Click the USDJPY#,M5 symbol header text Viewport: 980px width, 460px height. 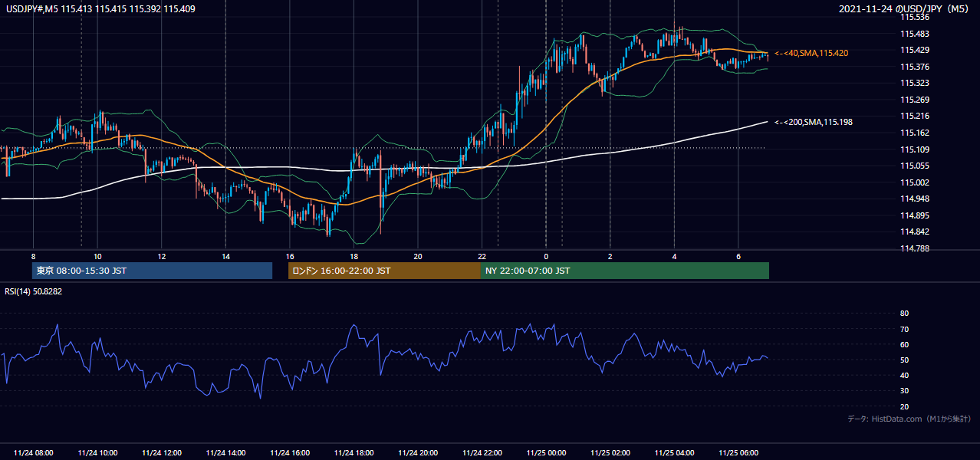100,9
